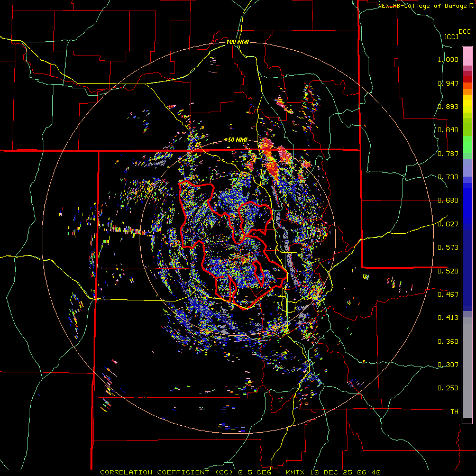Click the 100 NMI range ring label

(237, 42)
